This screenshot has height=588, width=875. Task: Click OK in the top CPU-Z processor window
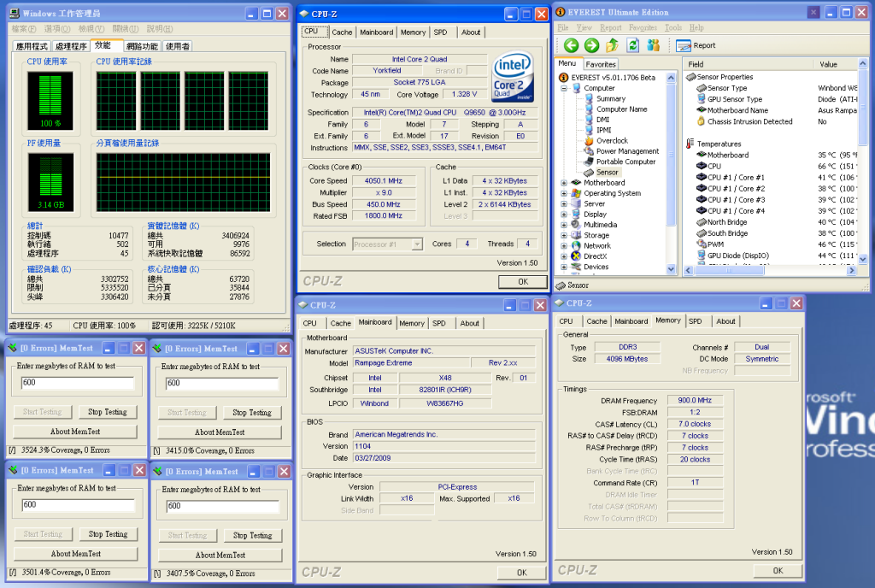pyautogui.click(x=523, y=282)
